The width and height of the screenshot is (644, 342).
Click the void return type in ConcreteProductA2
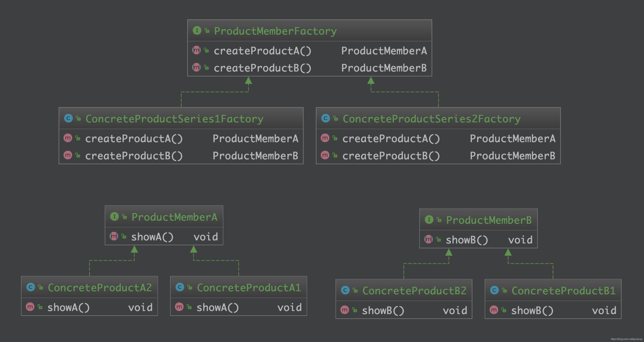pyautogui.click(x=140, y=307)
